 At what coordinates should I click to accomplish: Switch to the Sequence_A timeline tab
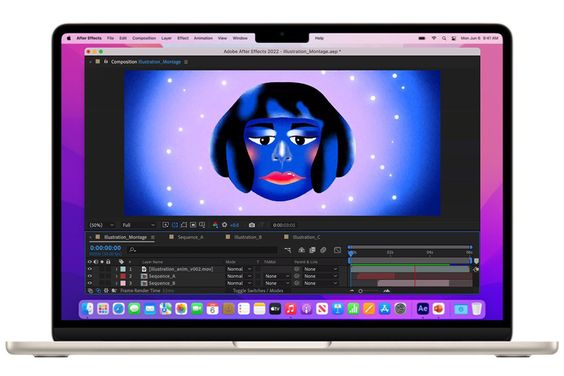190,237
